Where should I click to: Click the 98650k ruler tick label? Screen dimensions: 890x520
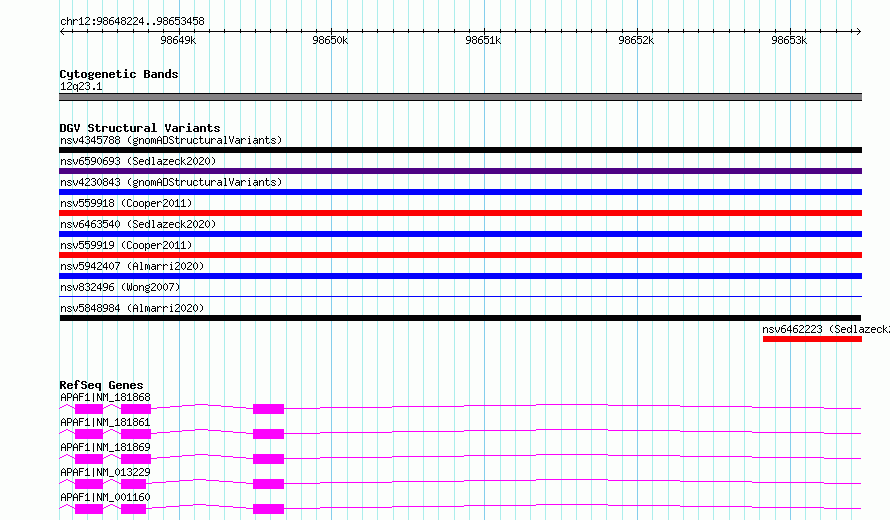coord(330,40)
